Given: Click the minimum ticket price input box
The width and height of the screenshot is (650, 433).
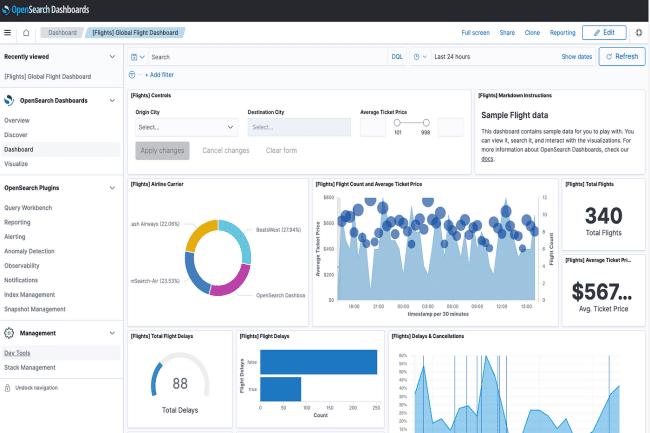Looking at the screenshot, I should pyautogui.click(x=373, y=127).
